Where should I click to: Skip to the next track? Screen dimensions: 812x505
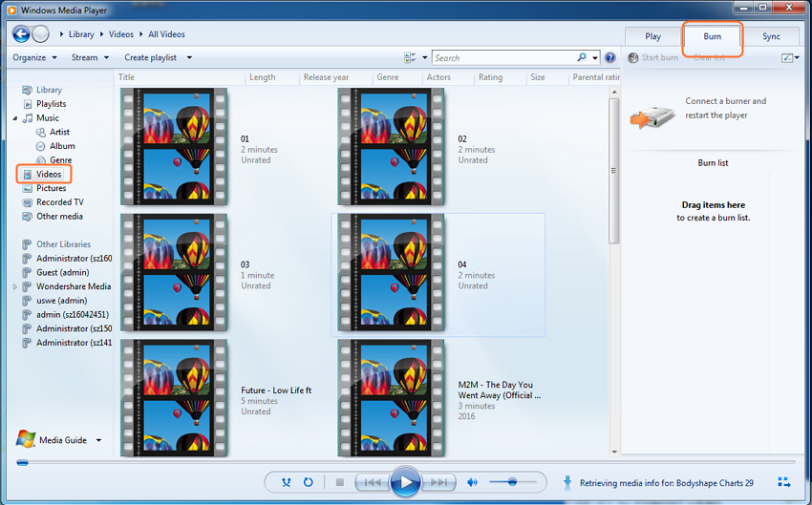coord(439,483)
